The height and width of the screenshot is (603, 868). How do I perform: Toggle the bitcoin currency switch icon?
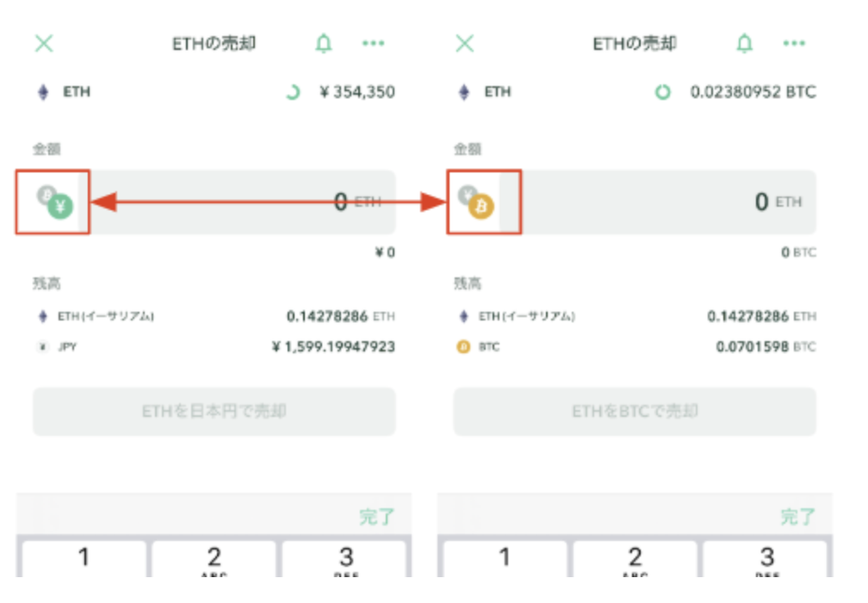[476, 202]
